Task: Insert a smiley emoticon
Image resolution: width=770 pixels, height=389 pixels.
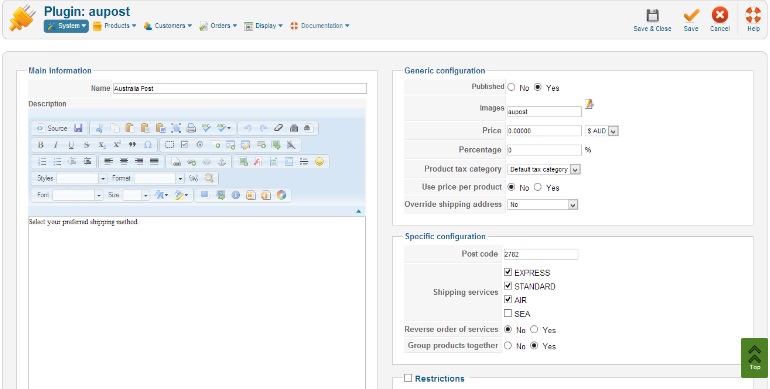Action: tap(319, 162)
